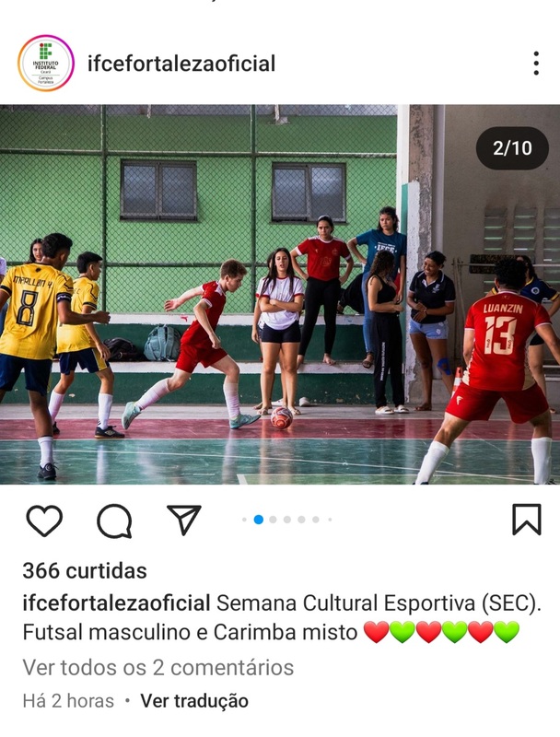Open ifcefortalezaoficial profile picture

45,63
